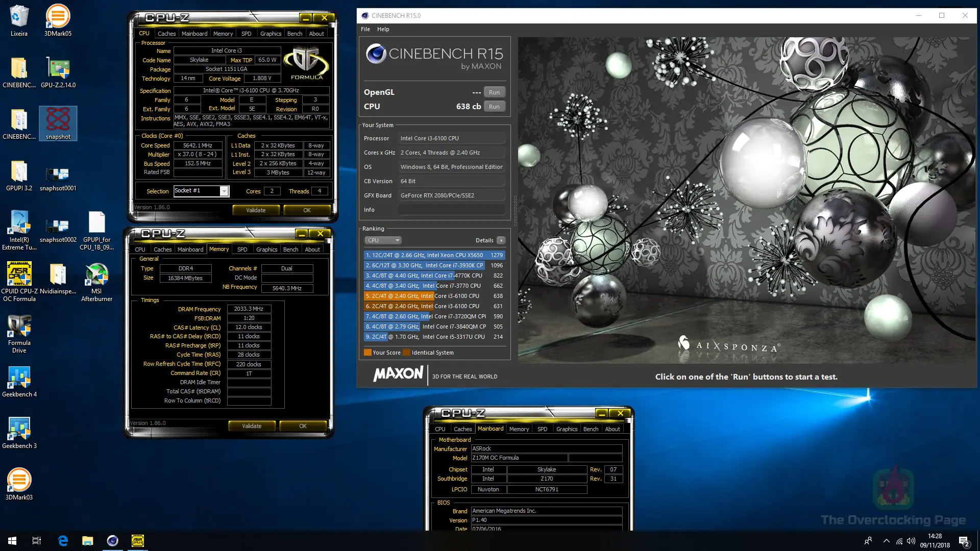Click OK in Memory CPU-Z window
980x551 pixels.
[x=303, y=426]
